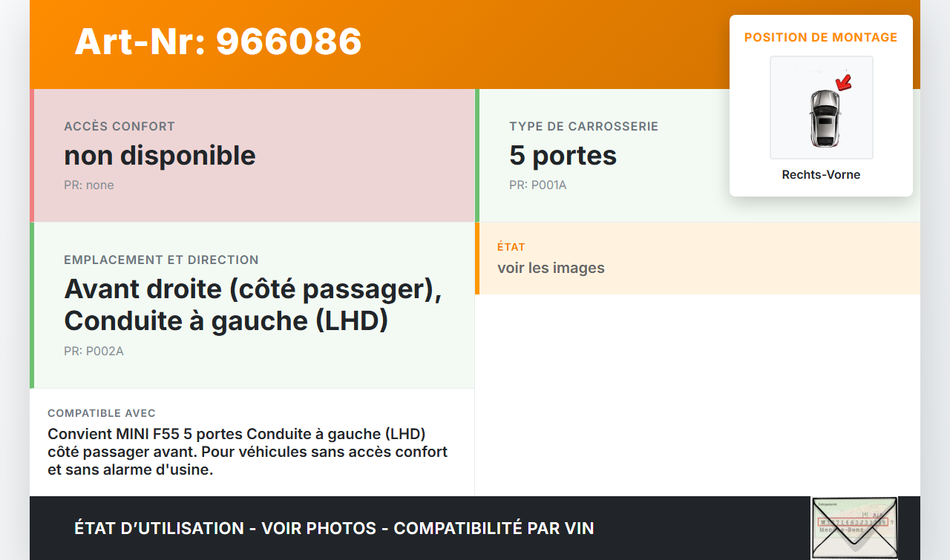The height and width of the screenshot is (560, 950).
Task: Click the 'Compatibilité par VIN' footer text
Action: (x=494, y=528)
